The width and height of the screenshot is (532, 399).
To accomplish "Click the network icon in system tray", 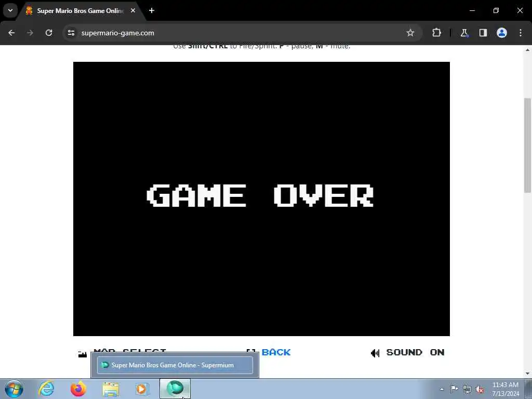I will 467,390.
